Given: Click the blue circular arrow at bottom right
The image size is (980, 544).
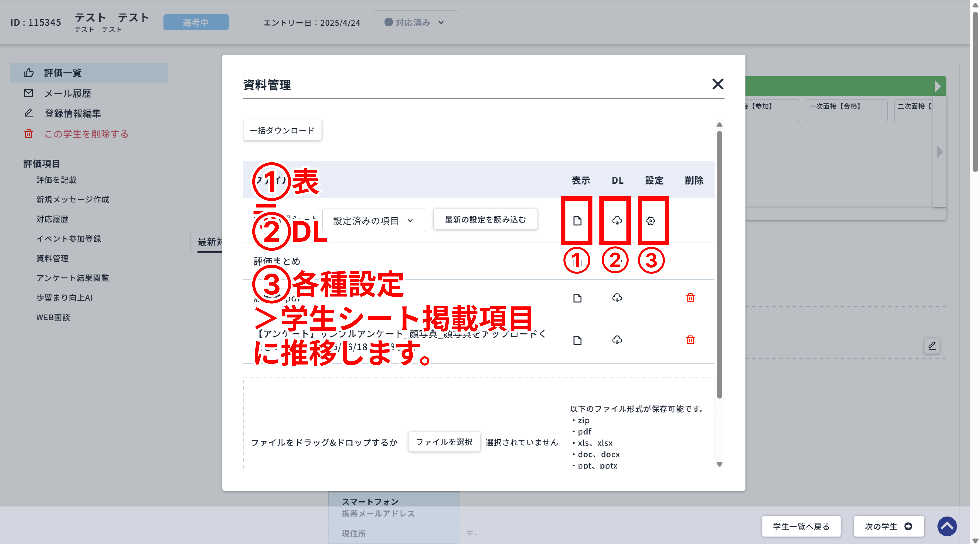Looking at the screenshot, I should (947, 527).
